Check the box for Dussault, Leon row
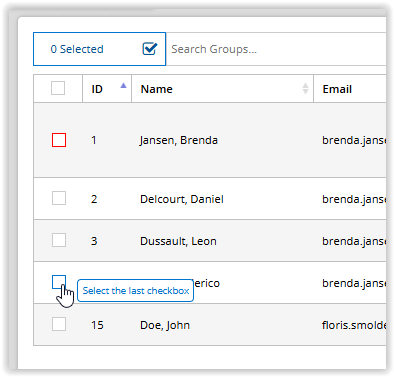Viewport: 394px width, 377px height. tap(59, 240)
